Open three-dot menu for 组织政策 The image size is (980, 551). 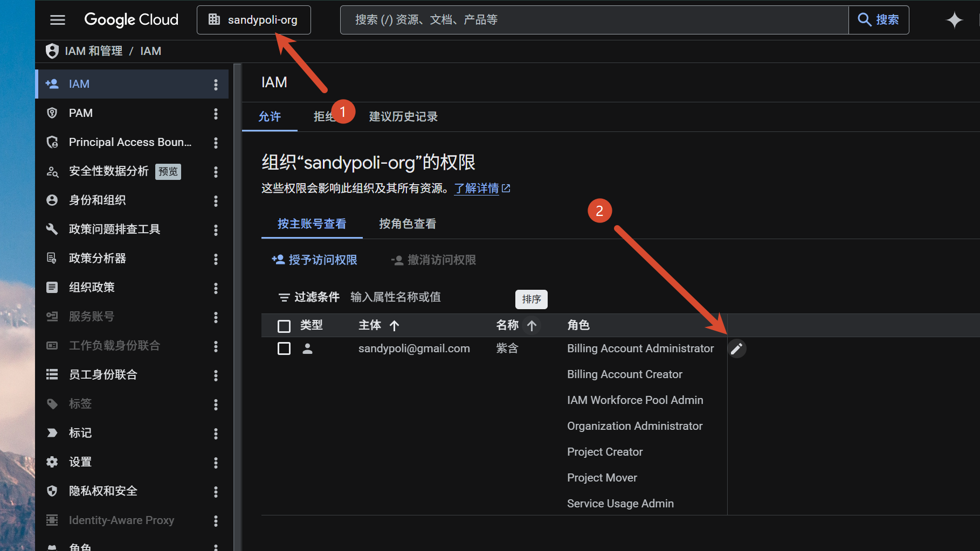pos(216,288)
